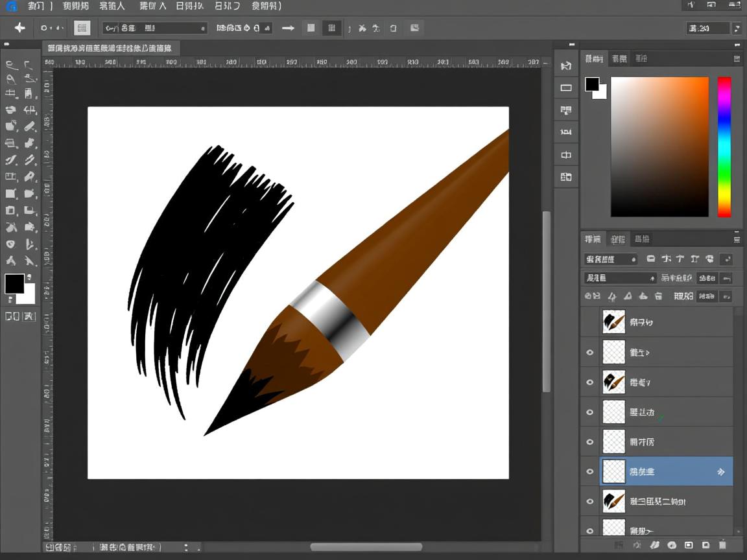Open the first menu in the menu bar
The image size is (747, 560).
coord(36,6)
